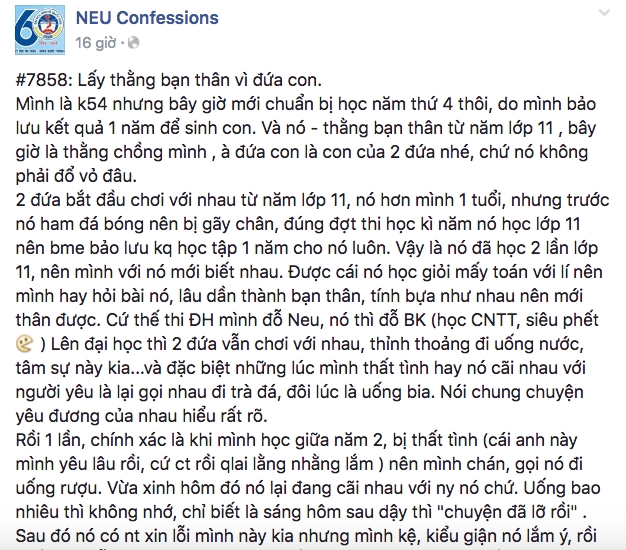Open the post's '16 giờ' timestamp
This screenshot has width=626, height=550.
(97, 42)
